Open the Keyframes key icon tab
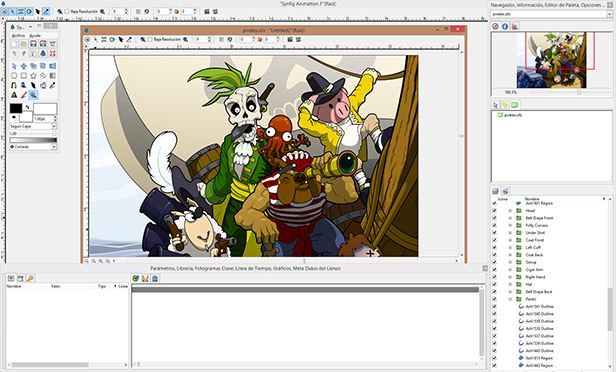 (30, 278)
